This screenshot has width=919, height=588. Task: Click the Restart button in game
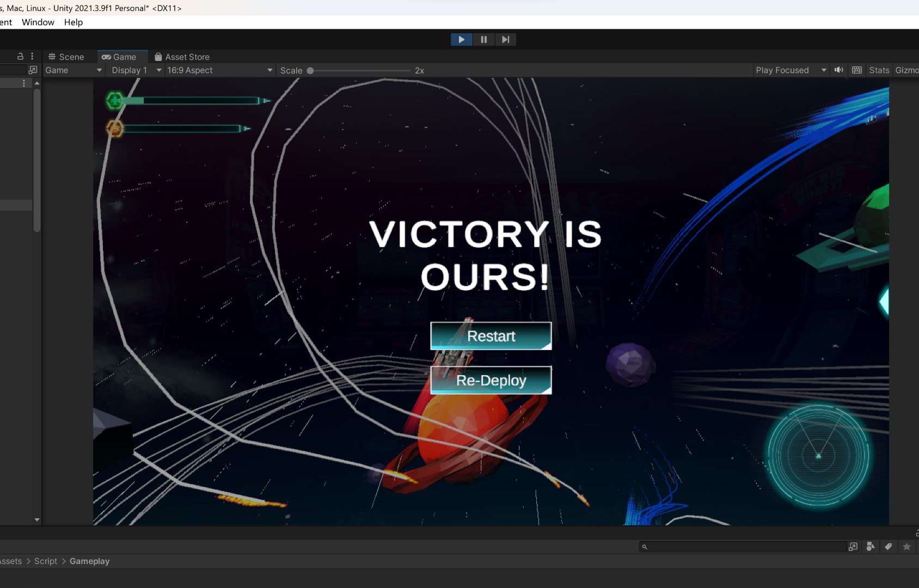coord(491,336)
